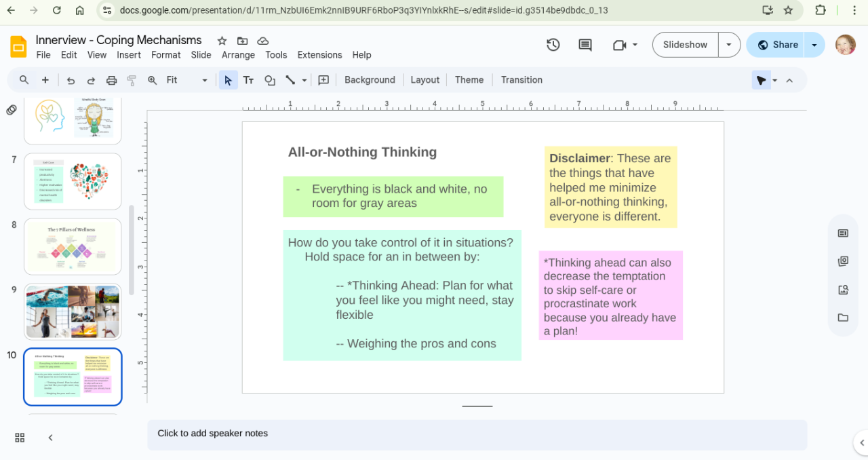Open comments panel icon
The width and height of the screenshot is (868, 460).
click(x=585, y=45)
